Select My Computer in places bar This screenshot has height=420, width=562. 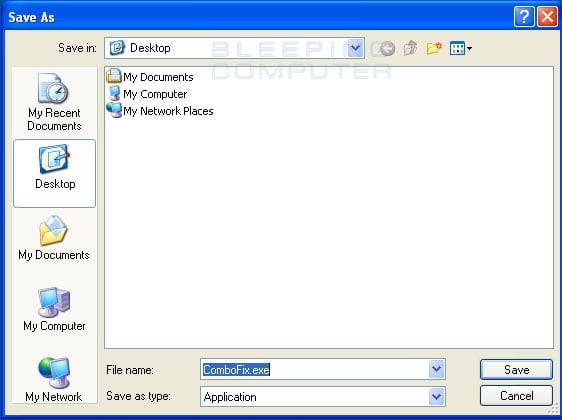point(54,309)
